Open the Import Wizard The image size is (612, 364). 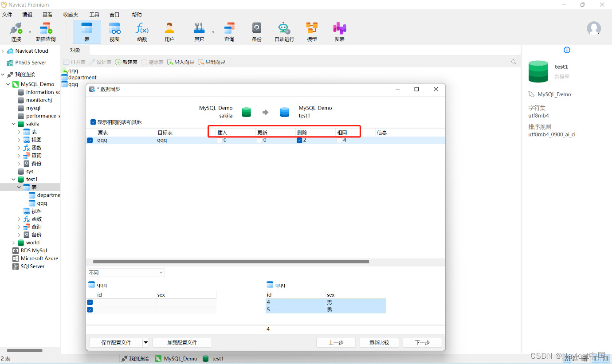point(180,62)
